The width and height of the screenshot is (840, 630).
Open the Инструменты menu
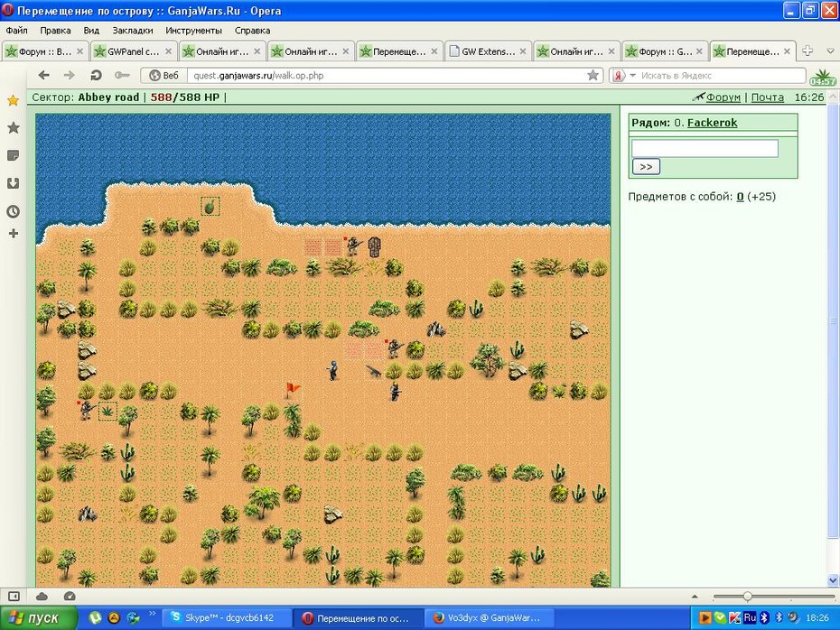point(193,31)
